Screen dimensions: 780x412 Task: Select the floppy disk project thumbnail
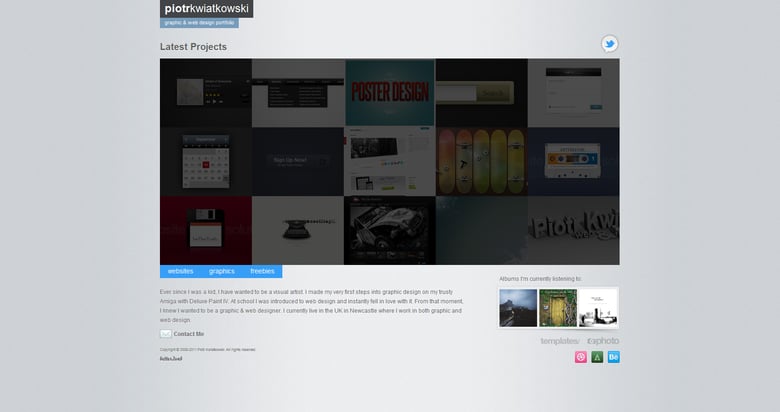click(205, 230)
